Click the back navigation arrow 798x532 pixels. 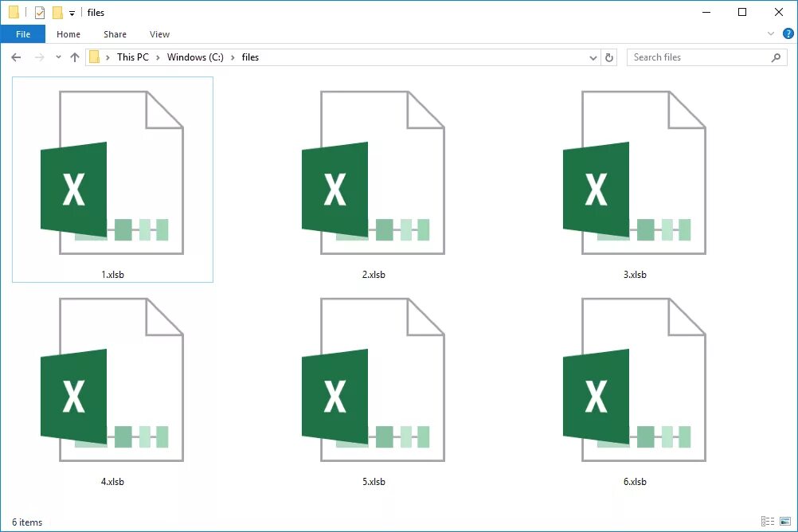click(x=16, y=57)
